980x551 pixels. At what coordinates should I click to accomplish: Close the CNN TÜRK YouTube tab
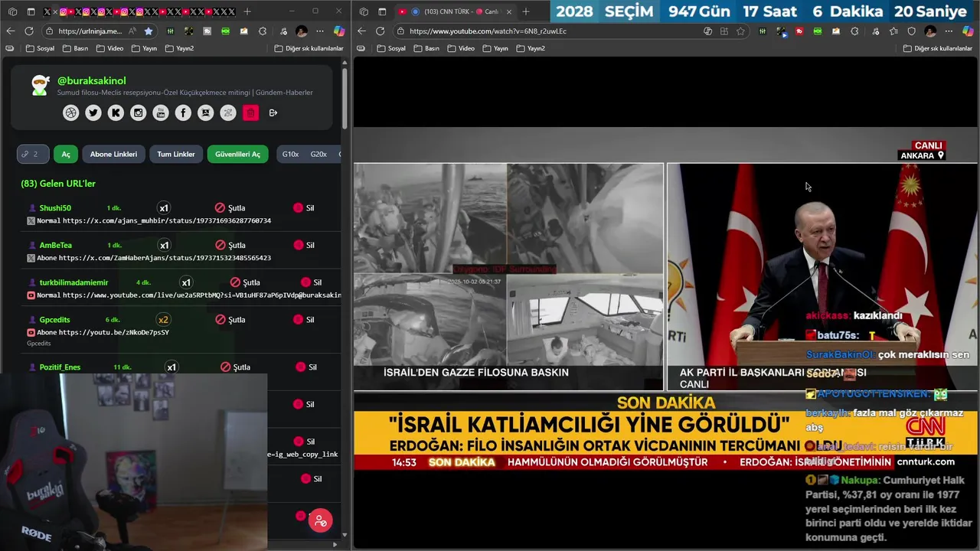(508, 11)
